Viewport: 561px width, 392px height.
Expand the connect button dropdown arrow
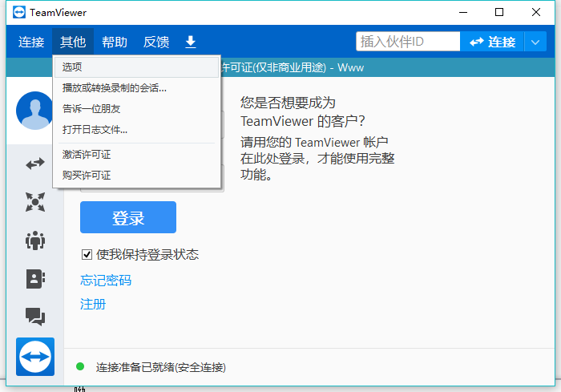click(535, 42)
